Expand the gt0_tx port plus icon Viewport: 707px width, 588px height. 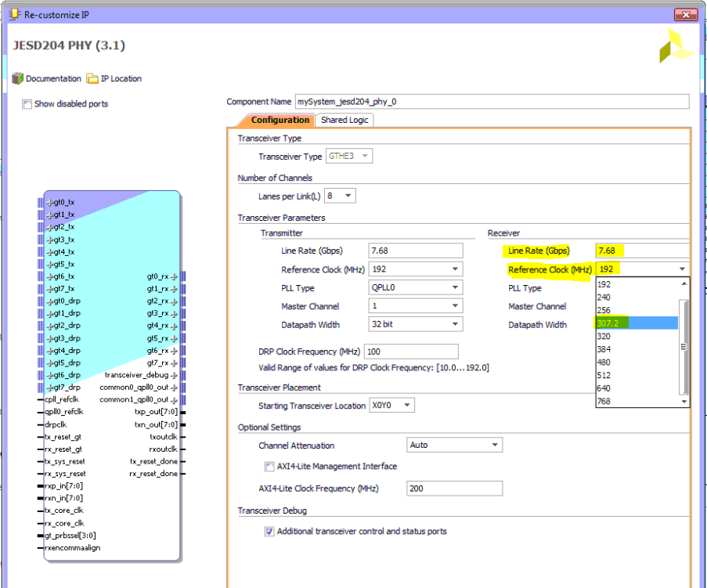click(49, 203)
